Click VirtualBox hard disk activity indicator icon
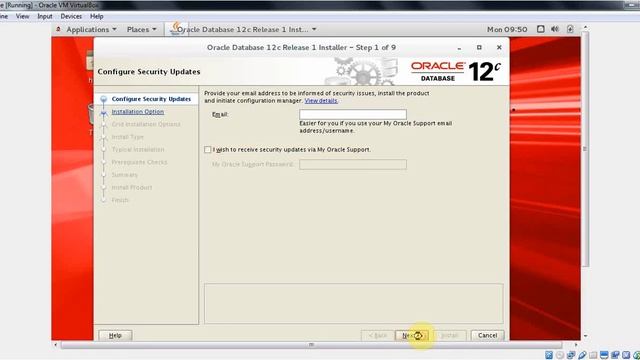Screen dimensions: 640x360 point(549,355)
